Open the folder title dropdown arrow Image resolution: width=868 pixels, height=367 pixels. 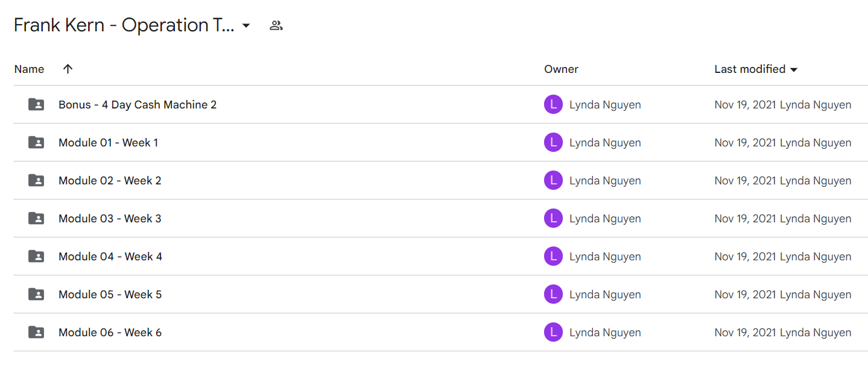(246, 26)
